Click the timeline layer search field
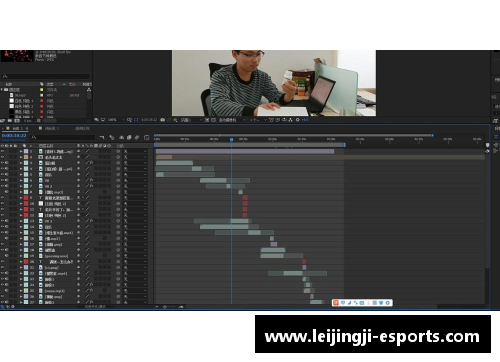 click(x=63, y=137)
